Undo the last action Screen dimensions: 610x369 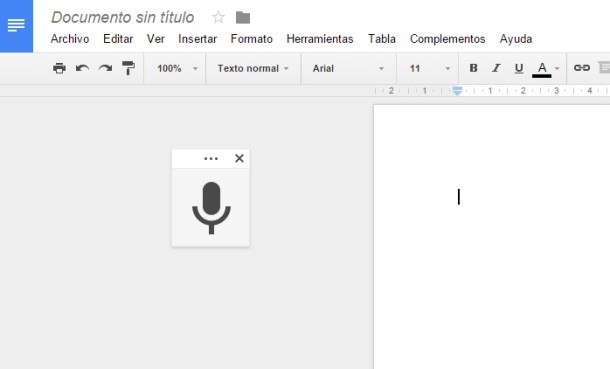(x=82, y=68)
